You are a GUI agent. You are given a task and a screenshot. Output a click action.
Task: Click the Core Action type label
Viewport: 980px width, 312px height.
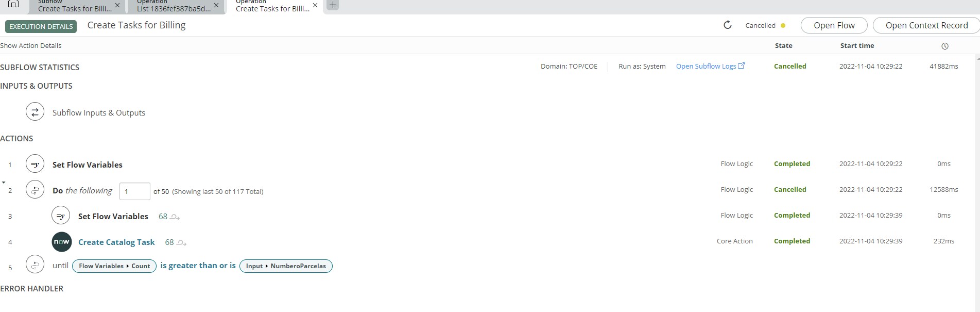tap(734, 241)
